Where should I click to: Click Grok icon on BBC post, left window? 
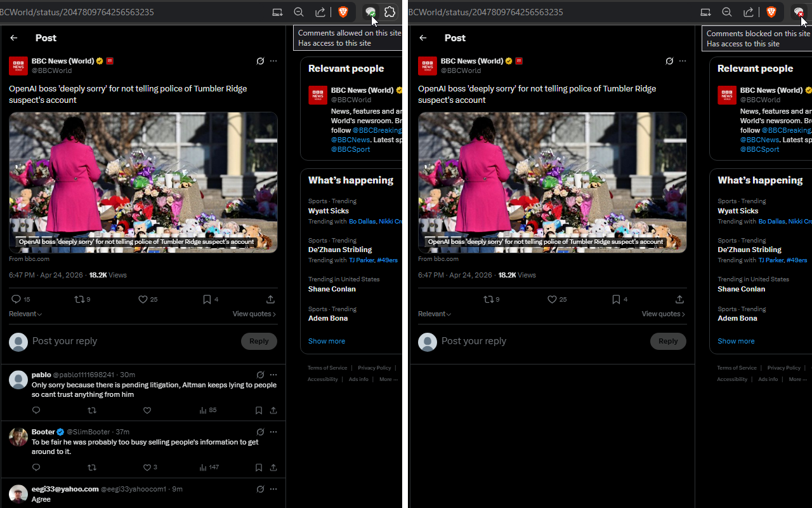click(260, 61)
